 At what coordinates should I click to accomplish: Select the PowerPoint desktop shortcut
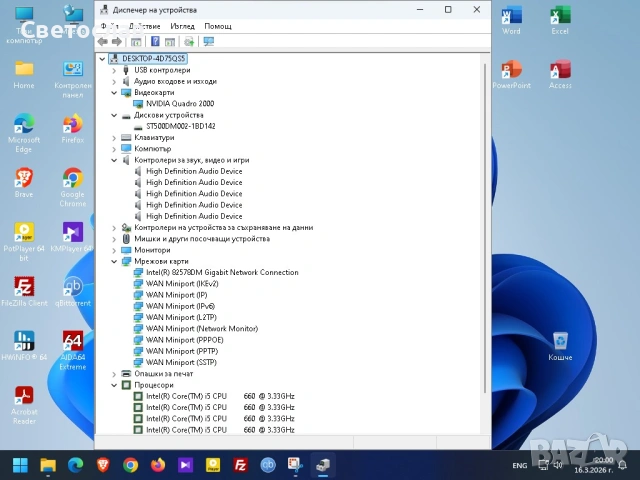click(x=511, y=75)
